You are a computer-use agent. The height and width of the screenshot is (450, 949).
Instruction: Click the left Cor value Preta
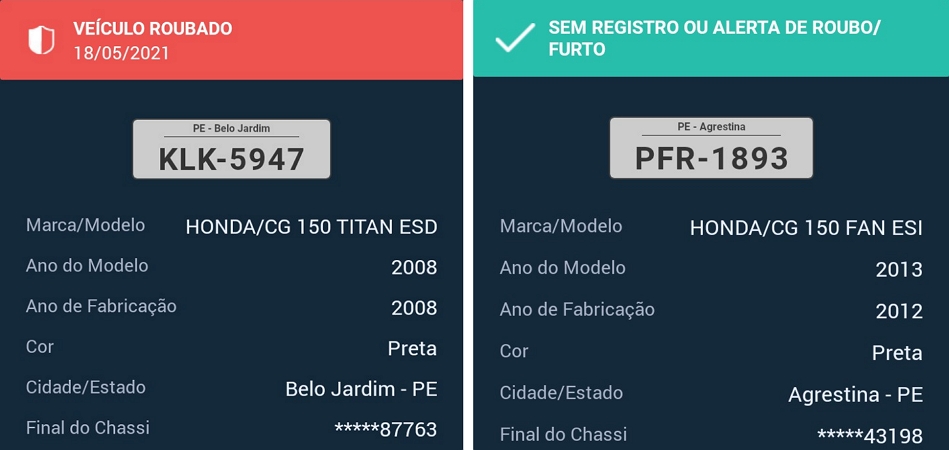(412, 348)
